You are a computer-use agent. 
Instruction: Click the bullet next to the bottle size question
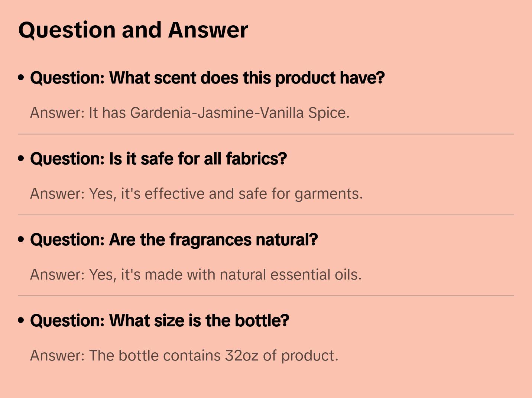pos(21,320)
